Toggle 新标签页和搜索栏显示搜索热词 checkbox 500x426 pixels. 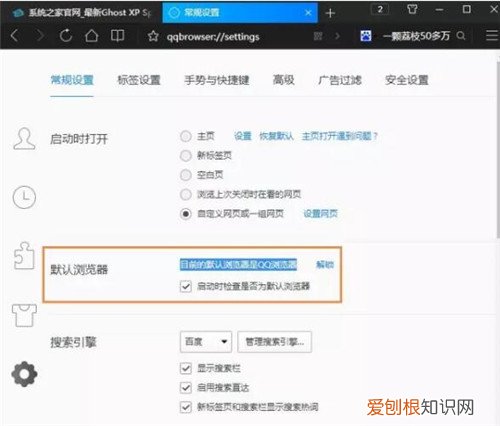click(x=186, y=407)
